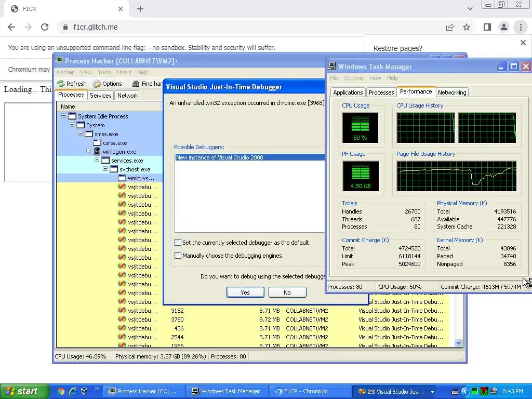Switch to F1CR - Chromium taskbar button
The width and height of the screenshot is (532, 399).
pyautogui.click(x=311, y=392)
